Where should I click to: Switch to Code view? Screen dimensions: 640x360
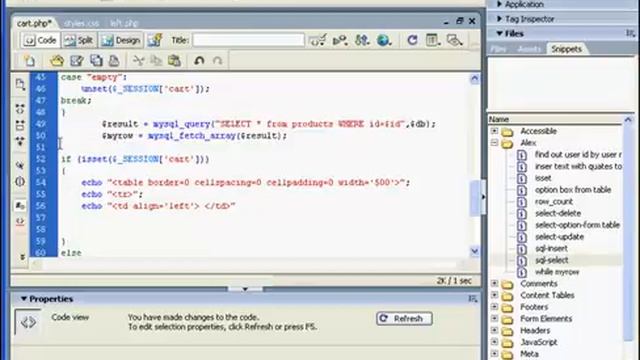coord(40,40)
